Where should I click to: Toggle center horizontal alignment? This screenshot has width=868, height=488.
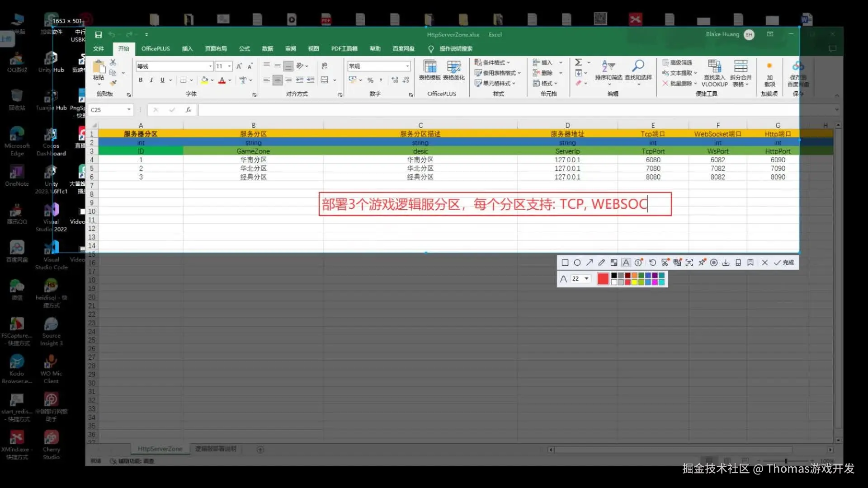278,80
